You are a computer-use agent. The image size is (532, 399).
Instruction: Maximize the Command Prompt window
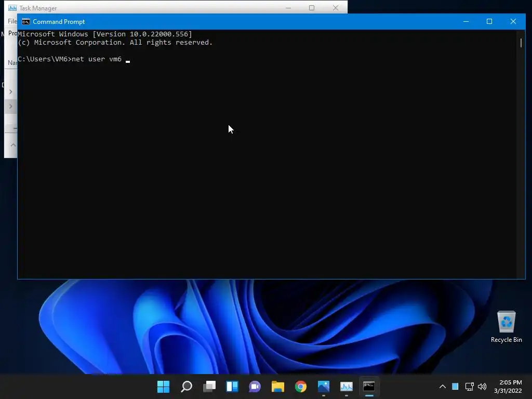[489, 21]
